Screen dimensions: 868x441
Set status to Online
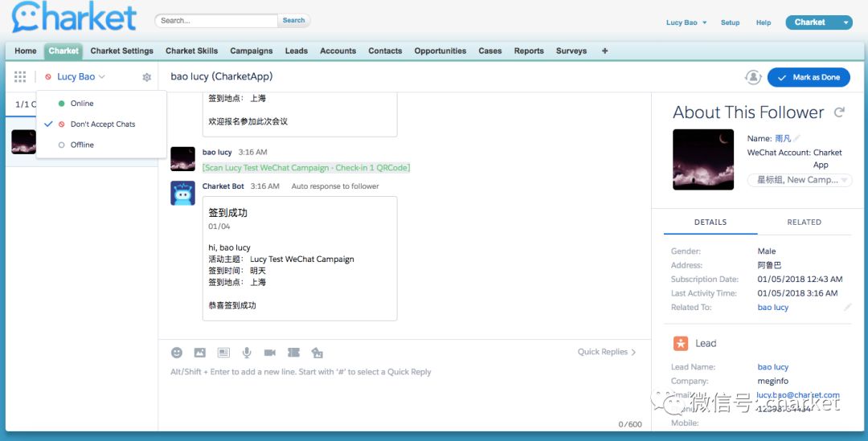(x=82, y=104)
